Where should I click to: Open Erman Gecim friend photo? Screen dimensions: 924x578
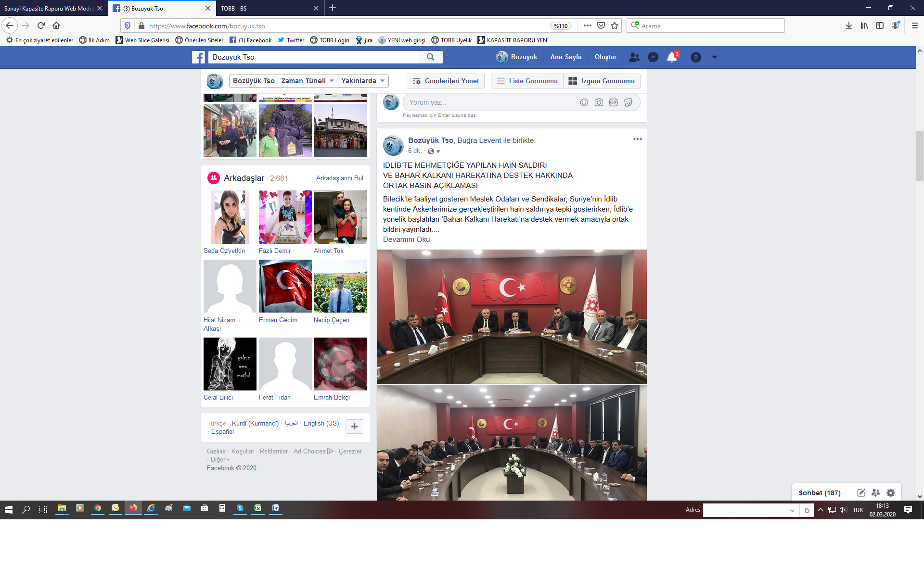pos(285,286)
